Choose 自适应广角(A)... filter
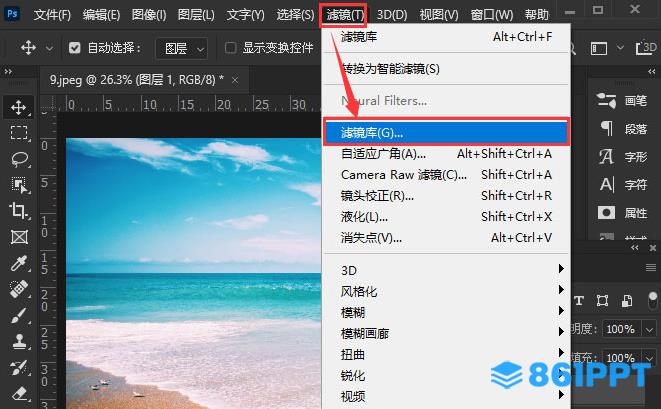The image size is (661, 409). point(447,153)
